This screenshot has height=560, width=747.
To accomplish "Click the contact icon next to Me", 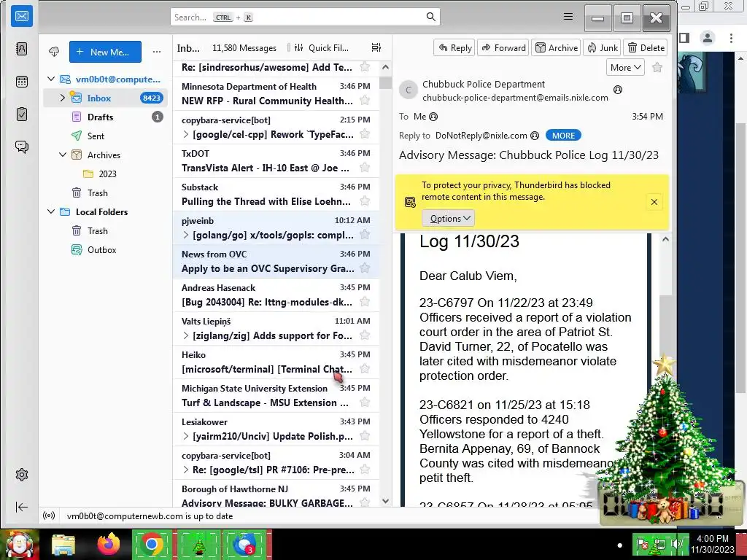I will point(433,117).
